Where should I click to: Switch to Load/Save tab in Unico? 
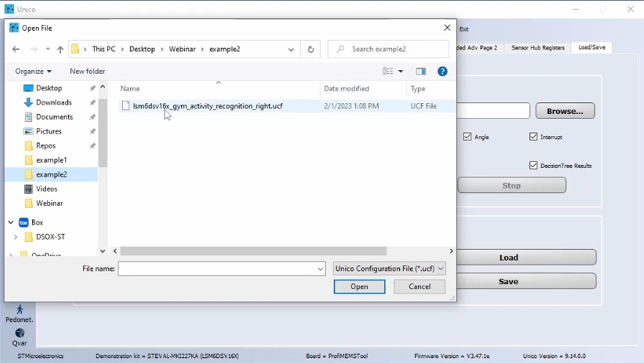pyautogui.click(x=592, y=47)
